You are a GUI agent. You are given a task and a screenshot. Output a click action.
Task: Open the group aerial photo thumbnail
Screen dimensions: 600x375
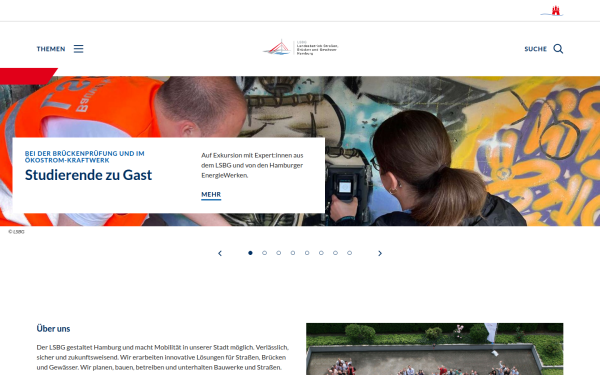pyautogui.click(x=434, y=349)
